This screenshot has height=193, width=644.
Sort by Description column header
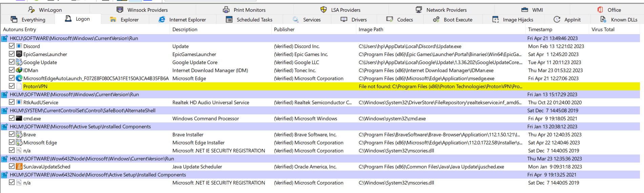[x=221, y=29]
